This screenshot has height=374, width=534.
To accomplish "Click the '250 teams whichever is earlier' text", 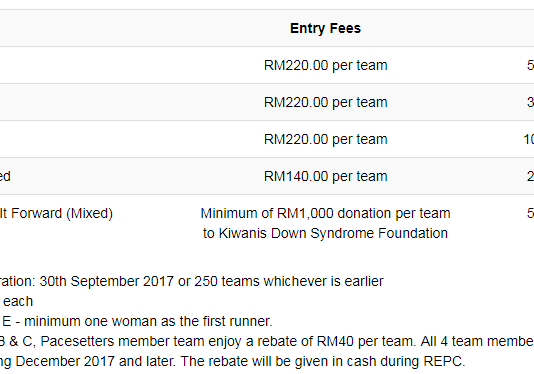I will (x=289, y=281).
